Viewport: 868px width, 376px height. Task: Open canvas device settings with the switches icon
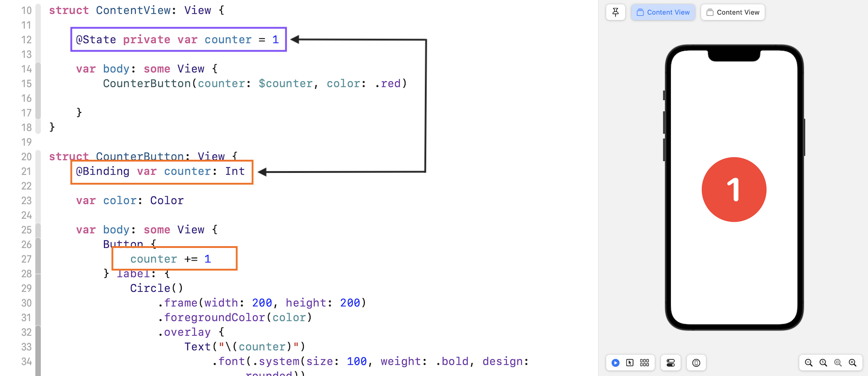coord(670,363)
